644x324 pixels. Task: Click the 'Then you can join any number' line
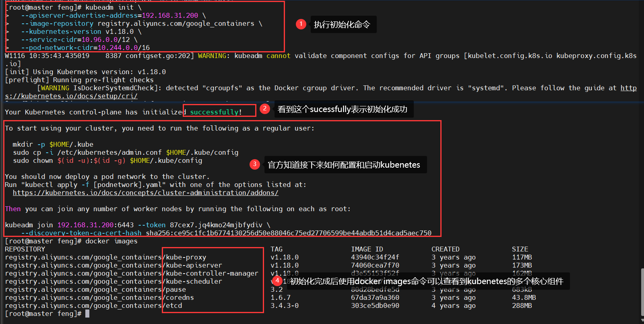(x=178, y=209)
